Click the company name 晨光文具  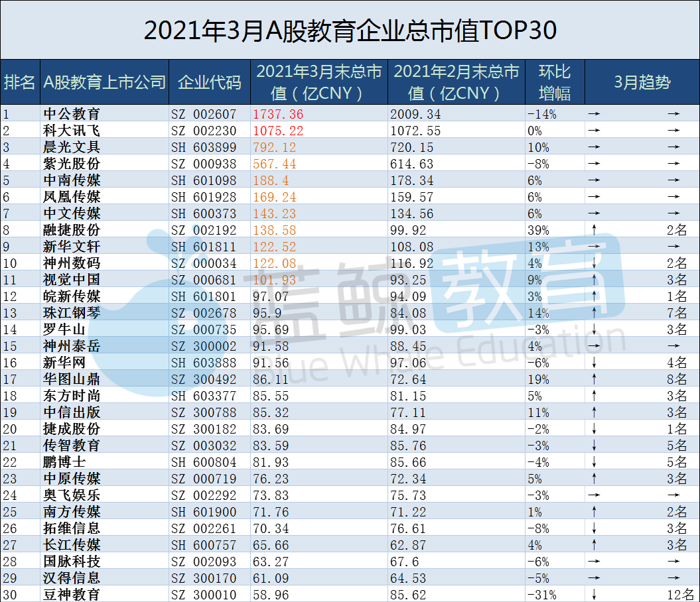click(x=72, y=147)
